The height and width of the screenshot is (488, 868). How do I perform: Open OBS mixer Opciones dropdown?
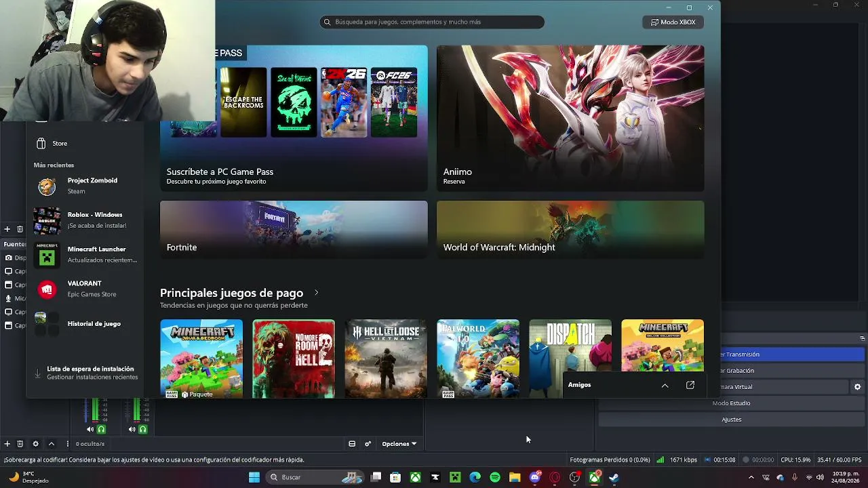(399, 444)
